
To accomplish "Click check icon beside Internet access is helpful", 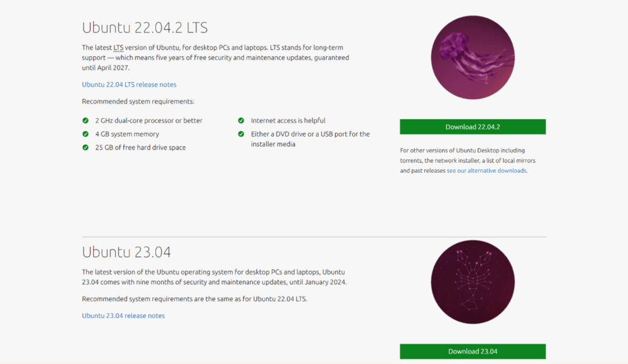I will [241, 120].
